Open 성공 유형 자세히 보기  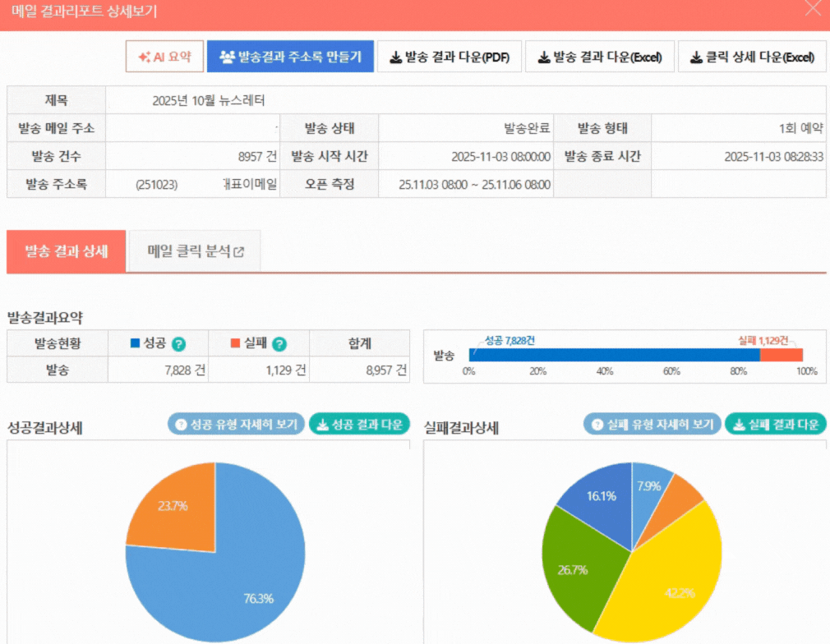[237, 424]
